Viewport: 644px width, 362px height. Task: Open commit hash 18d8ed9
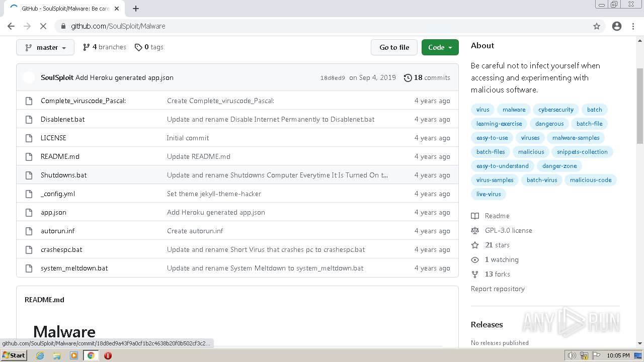[333, 78]
